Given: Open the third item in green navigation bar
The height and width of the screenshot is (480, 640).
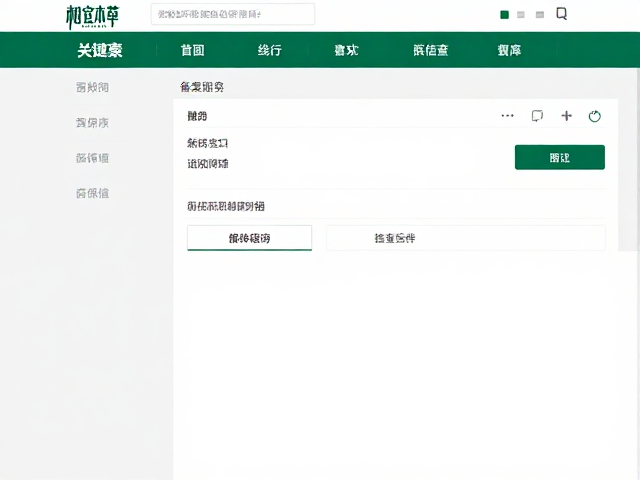Looking at the screenshot, I should (x=269, y=50).
